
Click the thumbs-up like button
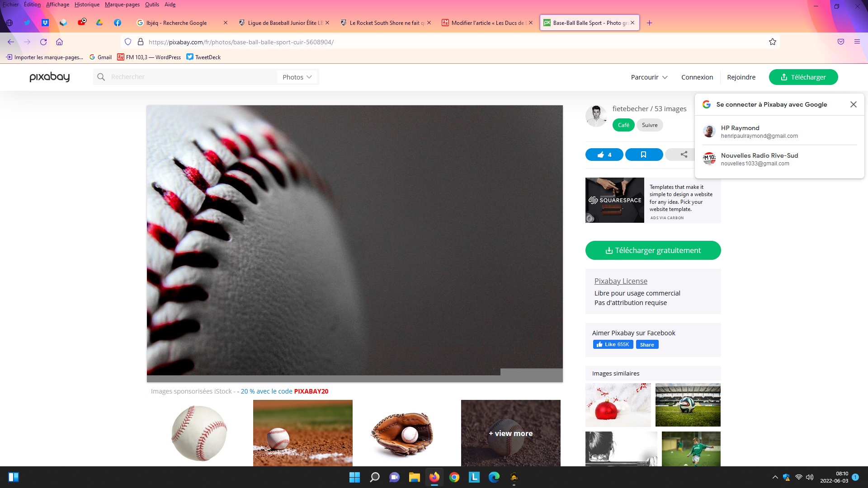(604, 155)
